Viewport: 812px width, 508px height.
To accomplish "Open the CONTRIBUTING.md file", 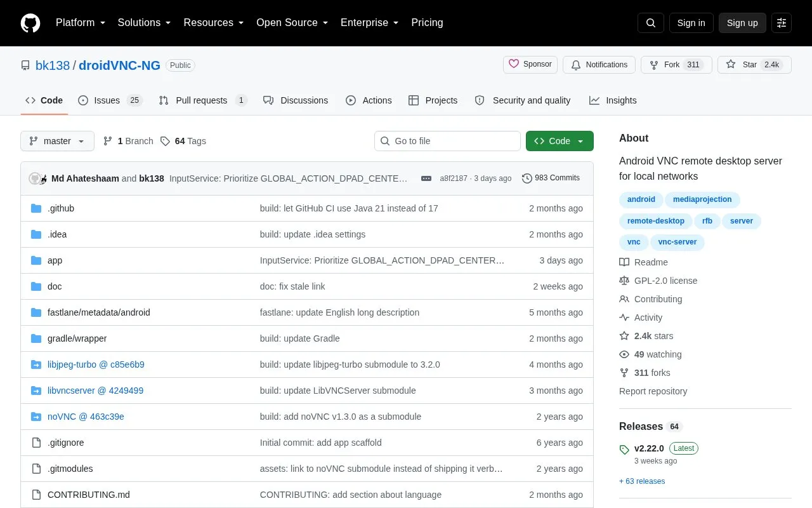I will pos(89,495).
